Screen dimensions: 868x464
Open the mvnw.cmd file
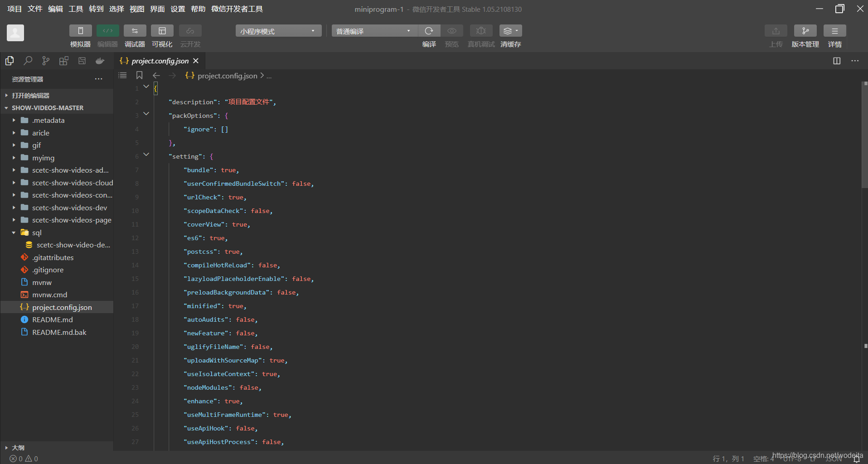tap(57, 295)
